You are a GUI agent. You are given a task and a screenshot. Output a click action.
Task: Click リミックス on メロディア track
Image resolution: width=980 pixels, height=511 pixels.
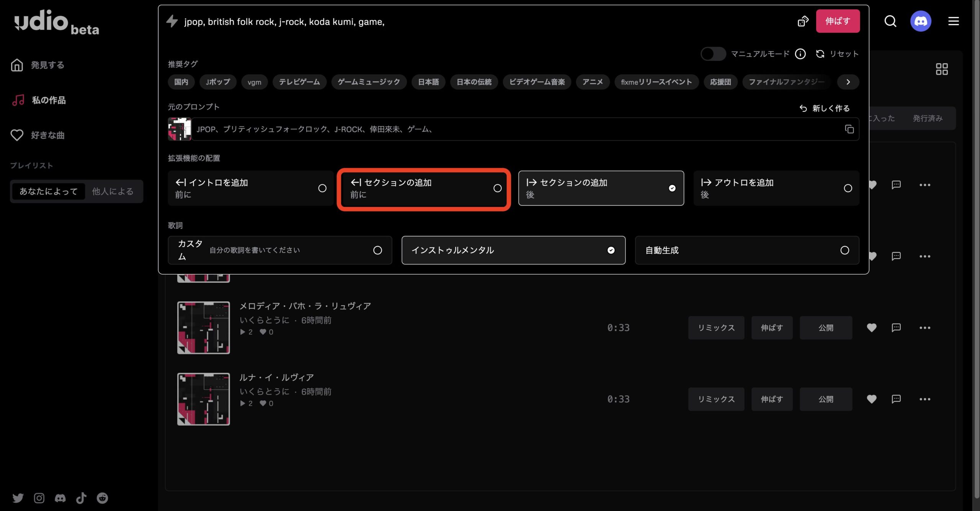[716, 328]
